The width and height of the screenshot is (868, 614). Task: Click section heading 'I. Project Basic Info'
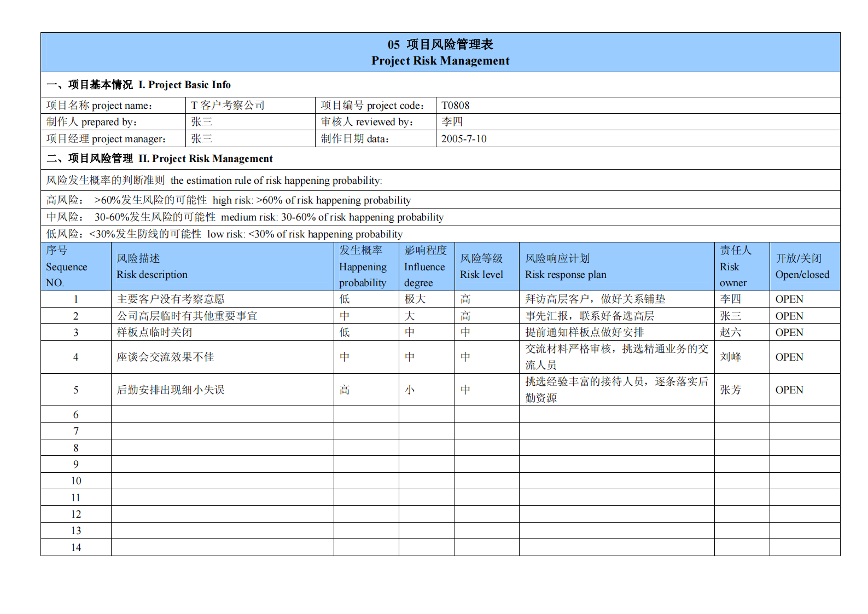point(184,85)
